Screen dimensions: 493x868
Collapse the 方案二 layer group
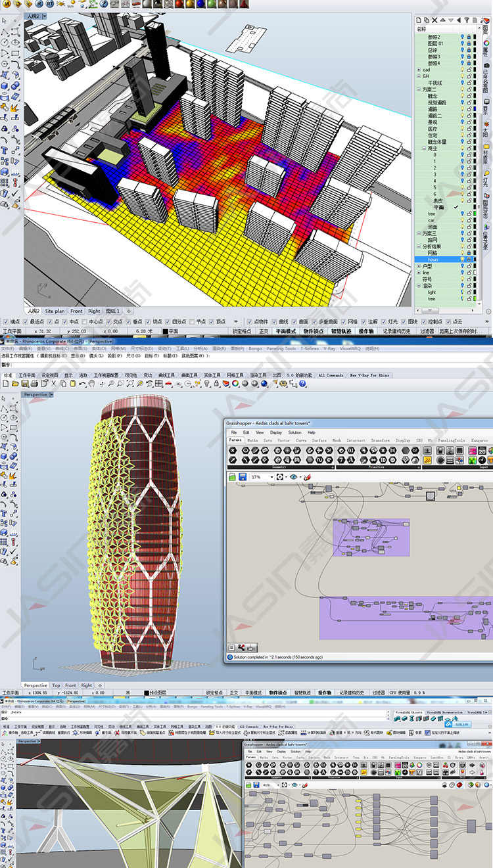point(419,90)
